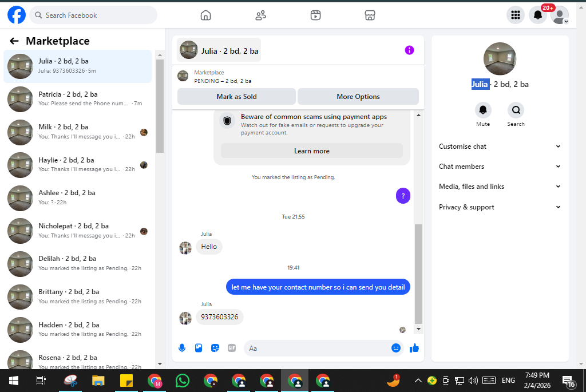Open WhatsApp from the taskbar

tap(183, 381)
